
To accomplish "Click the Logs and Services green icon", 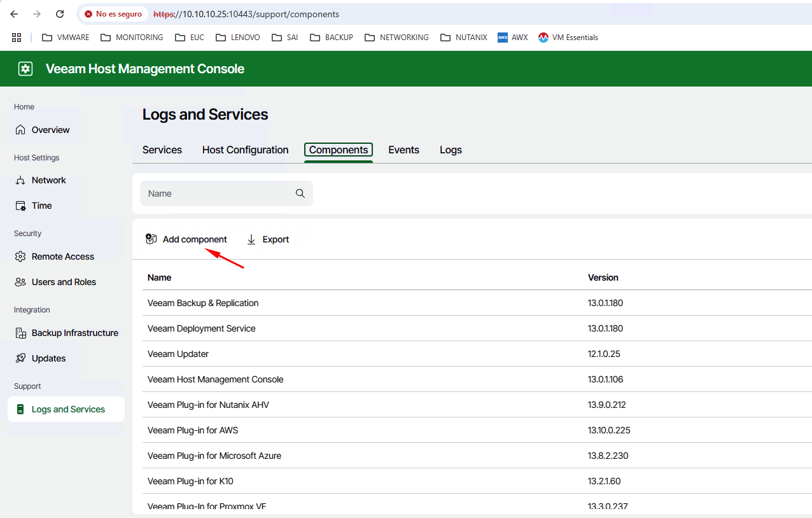I will (20, 409).
